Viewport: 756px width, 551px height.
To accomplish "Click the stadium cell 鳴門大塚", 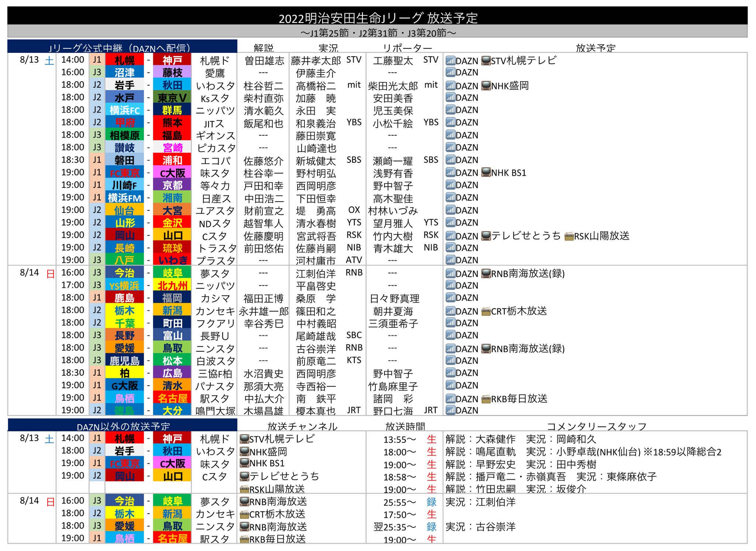I will point(216,411).
